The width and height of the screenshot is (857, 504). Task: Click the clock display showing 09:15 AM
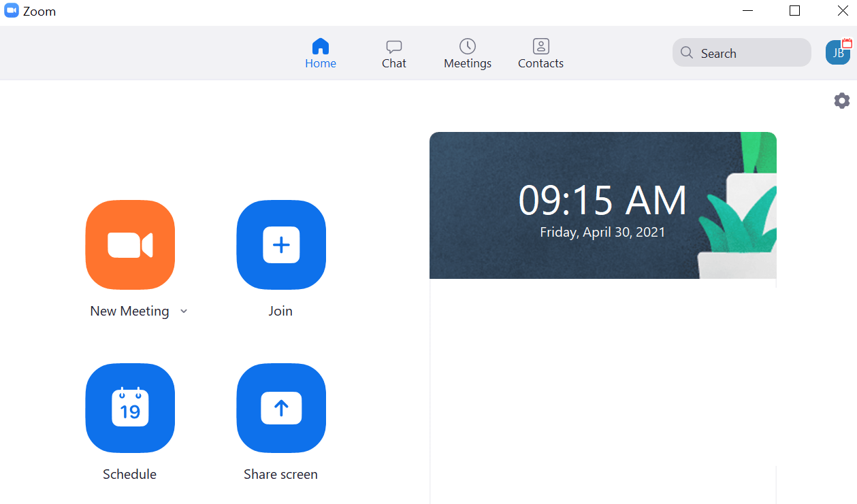(602, 199)
